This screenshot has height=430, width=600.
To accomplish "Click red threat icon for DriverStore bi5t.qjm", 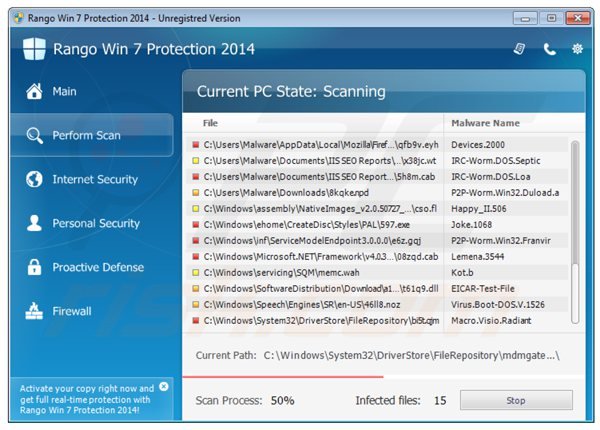I will (196, 321).
